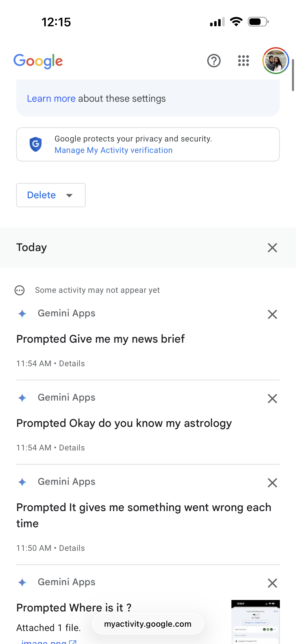Open the Google apps grid
The width and height of the screenshot is (296, 644).
pyautogui.click(x=243, y=61)
